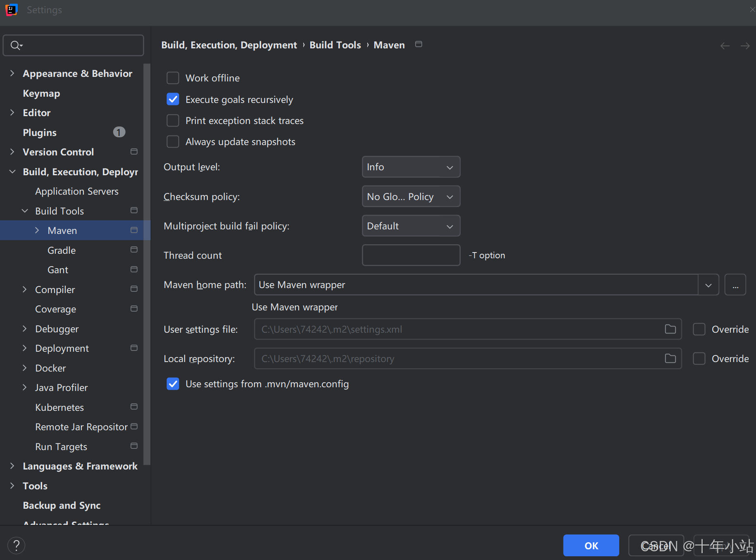Click the project-level icon beside Maven breadcrumb
The height and width of the screenshot is (560, 756).
coord(418,44)
